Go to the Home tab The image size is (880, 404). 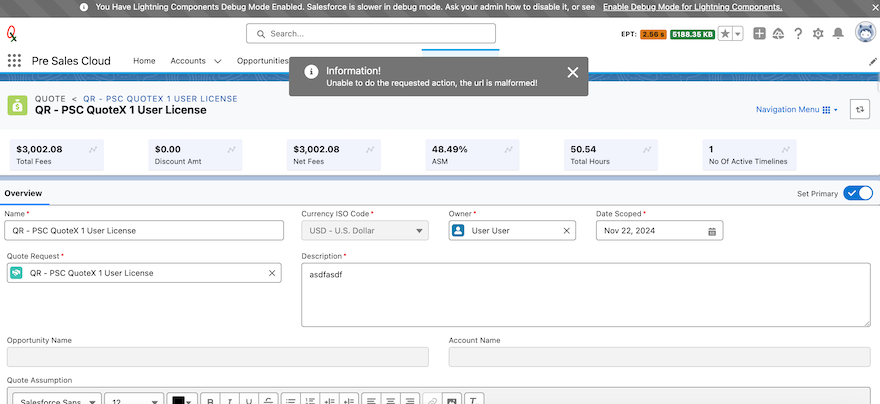[x=144, y=61]
